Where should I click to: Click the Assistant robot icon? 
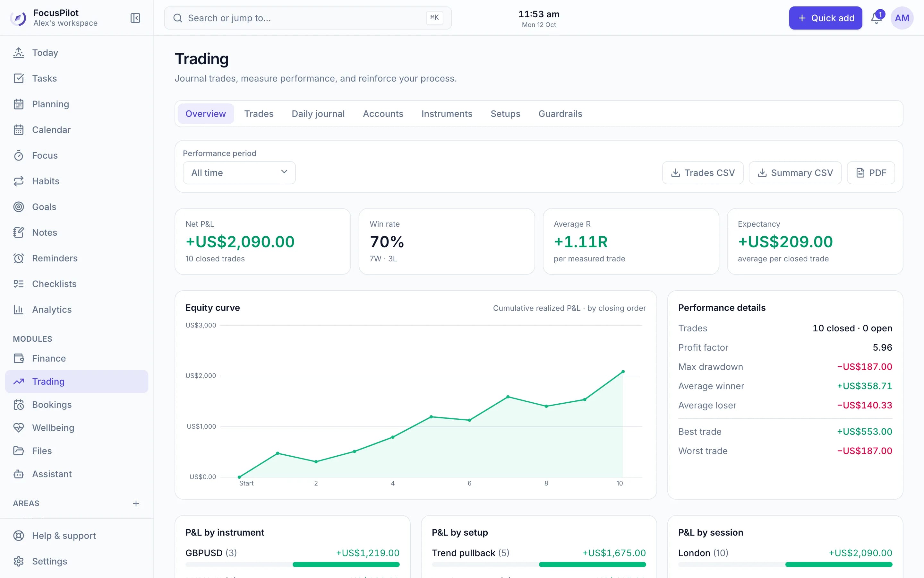point(18,474)
